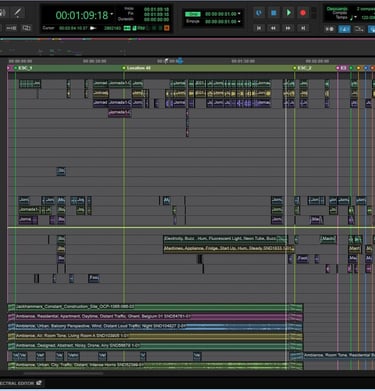The image size is (375, 391).
Task: Click the Fast Forward transport button
Action: pyautogui.click(x=288, y=28)
